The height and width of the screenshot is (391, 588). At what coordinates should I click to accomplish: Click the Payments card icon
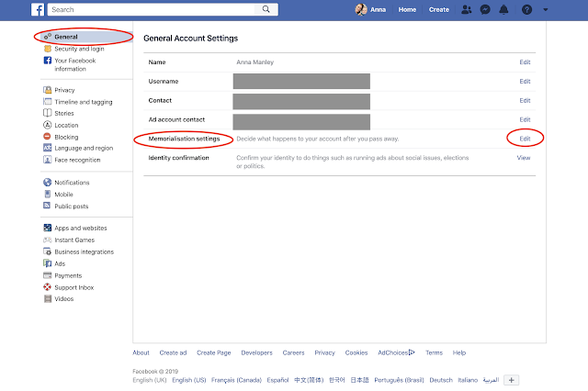point(47,275)
